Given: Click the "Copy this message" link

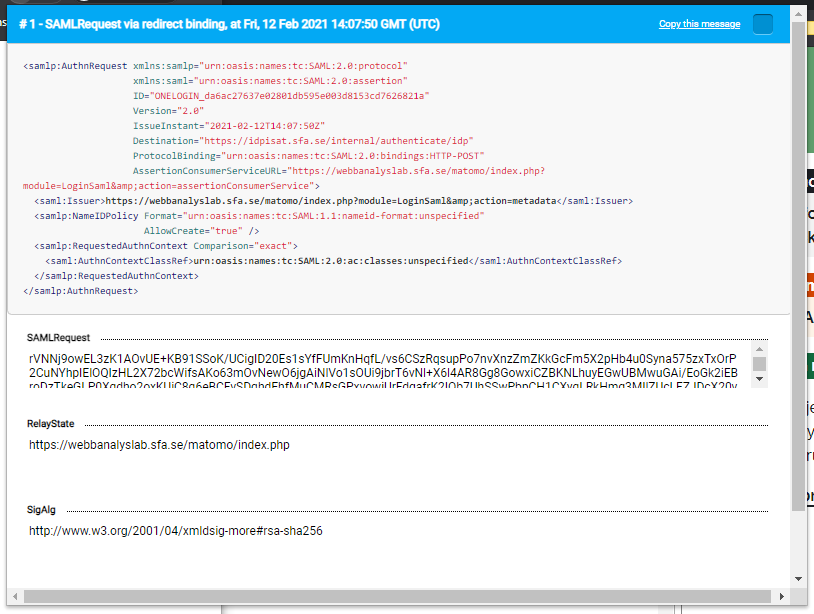Looking at the screenshot, I should pos(699,24).
